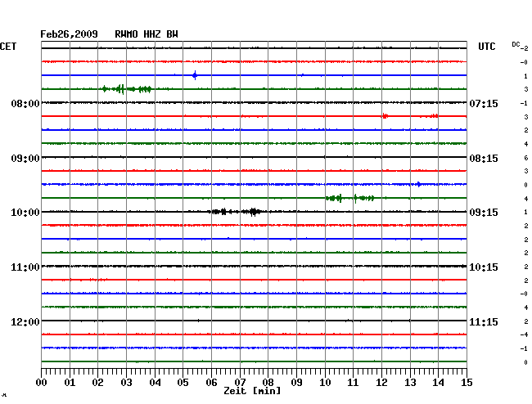Select the 11:00 CET time label
532x404 pixels.
click(x=25, y=267)
